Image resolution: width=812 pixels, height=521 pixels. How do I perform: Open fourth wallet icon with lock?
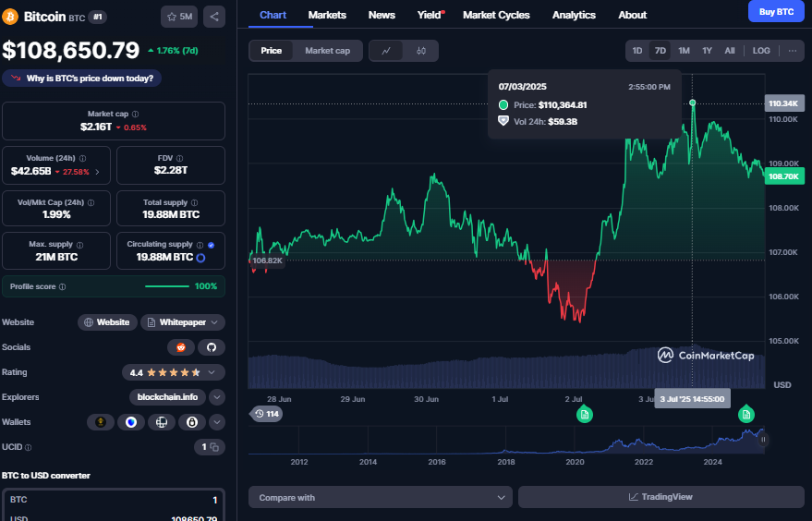[192, 422]
